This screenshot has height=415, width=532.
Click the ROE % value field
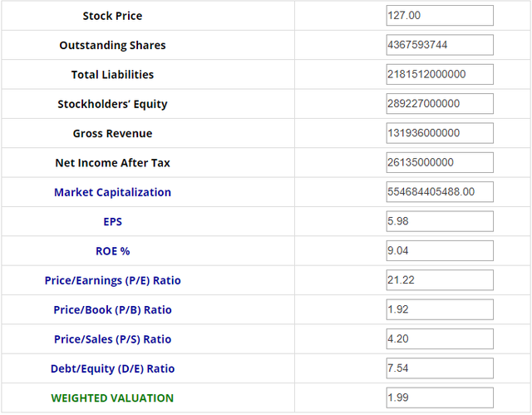[439, 250]
